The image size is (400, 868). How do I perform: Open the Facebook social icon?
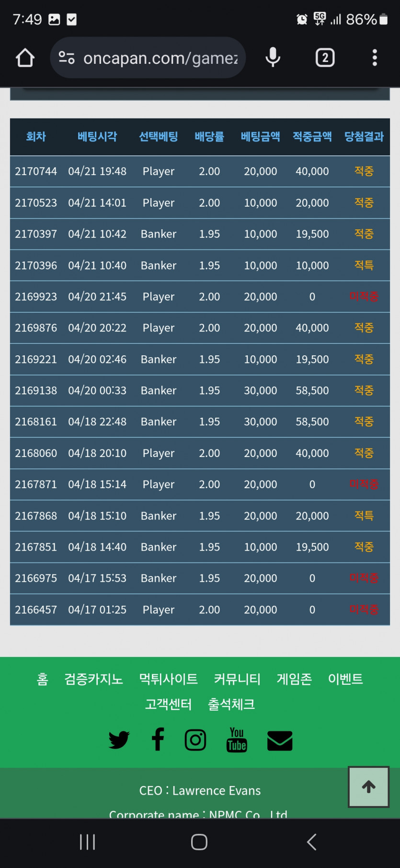[x=158, y=739]
